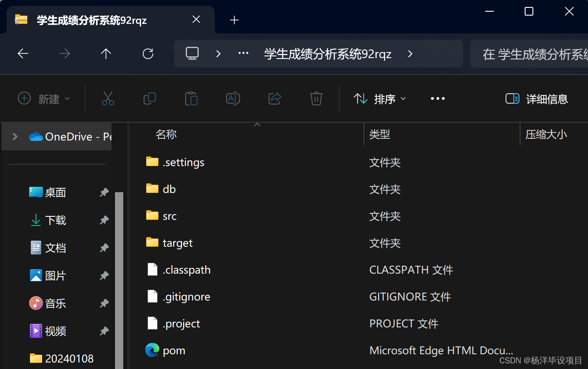The width and height of the screenshot is (588, 369).
Task: Toggle the 详细信息 details pane
Action: click(537, 99)
